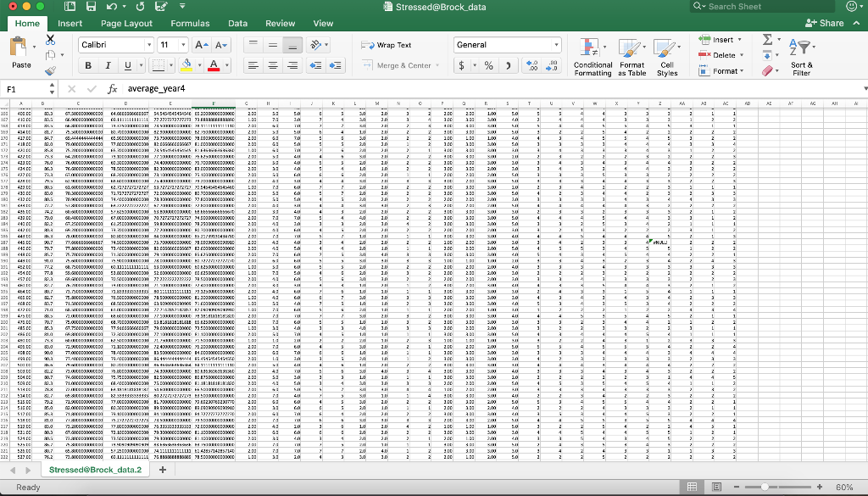Click the Increase Indent icon
The image size is (868, 496).
tap(335, 65)
